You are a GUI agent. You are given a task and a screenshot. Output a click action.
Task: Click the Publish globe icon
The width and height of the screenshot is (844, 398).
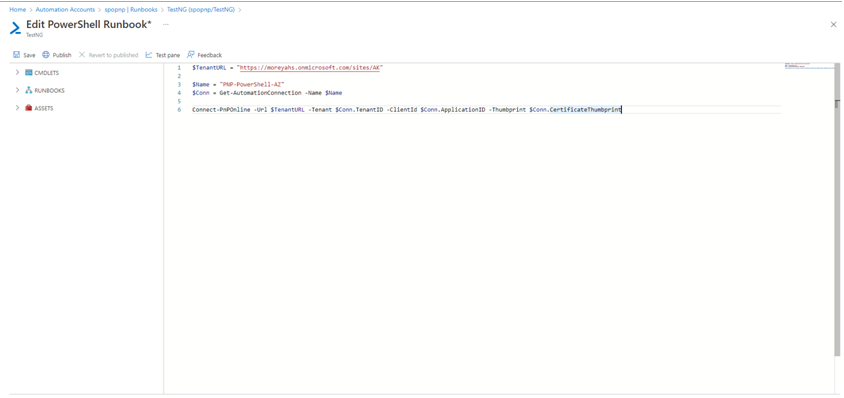46,55
